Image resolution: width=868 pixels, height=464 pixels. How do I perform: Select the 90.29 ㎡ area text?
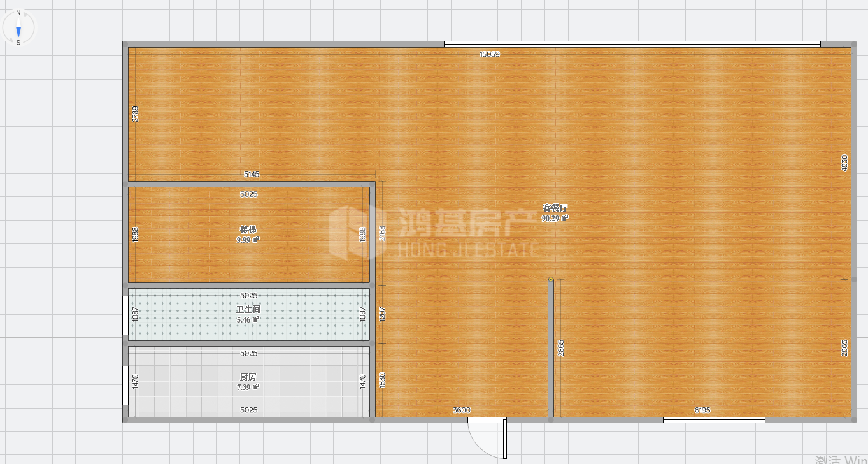pyautogui.click(x=554, y=218)
